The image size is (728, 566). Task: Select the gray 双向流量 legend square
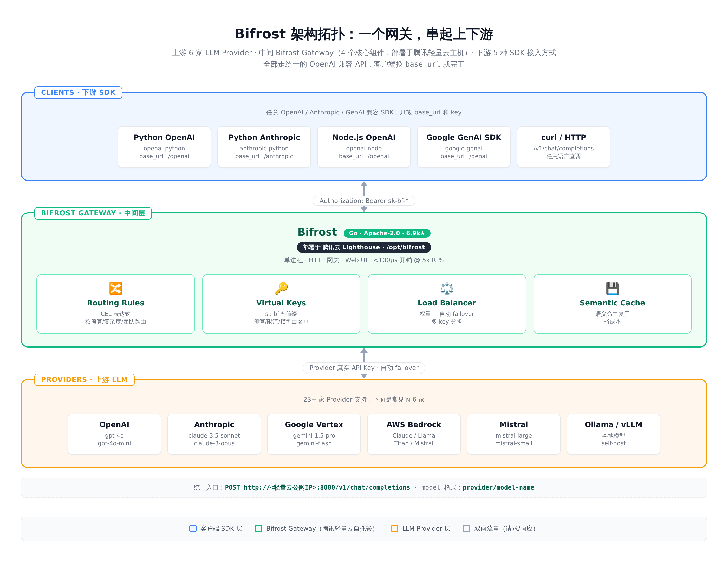(x=466, y=529)
